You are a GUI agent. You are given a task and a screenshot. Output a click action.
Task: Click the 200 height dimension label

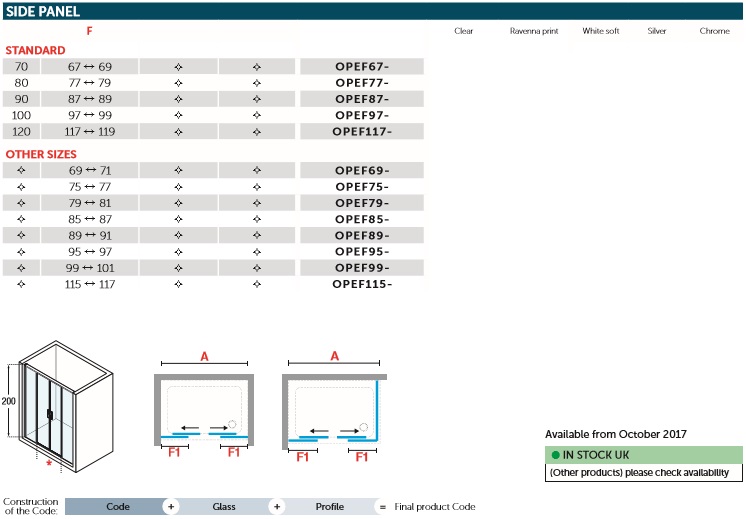coord(7,400)
